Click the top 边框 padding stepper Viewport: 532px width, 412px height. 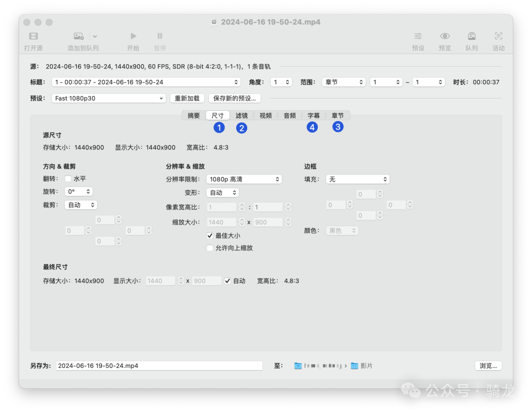click(x=380, y=194)
